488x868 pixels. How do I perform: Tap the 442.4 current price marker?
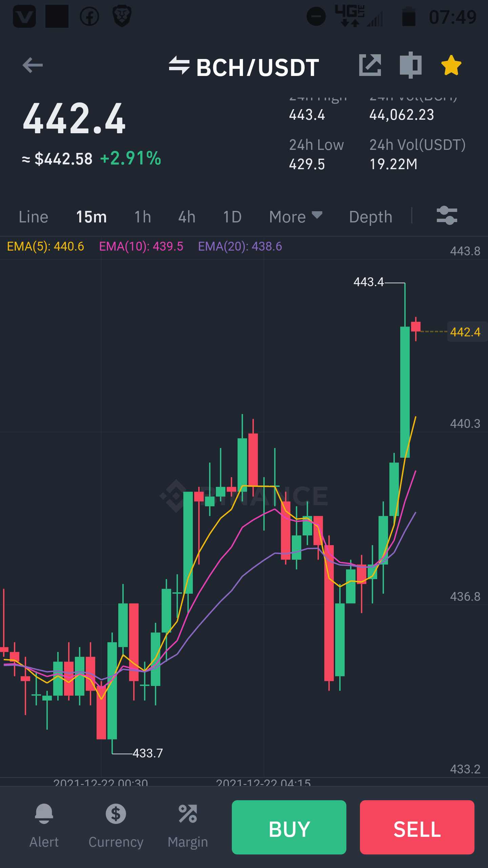click(466, 332)
